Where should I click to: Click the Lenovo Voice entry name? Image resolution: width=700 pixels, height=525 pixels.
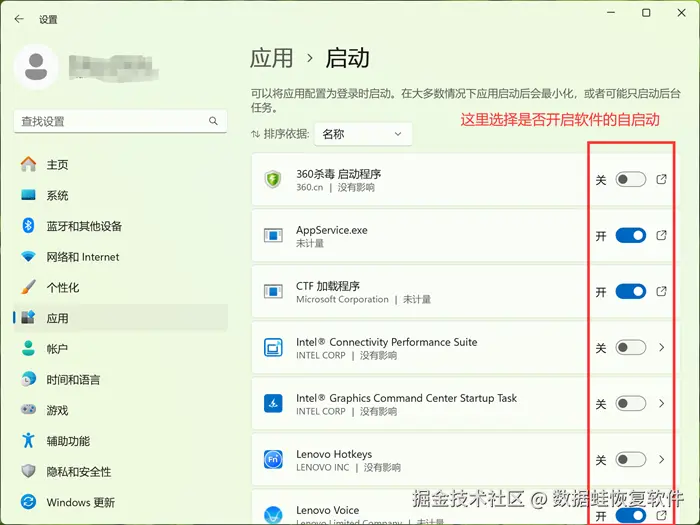tap(328, 510)
